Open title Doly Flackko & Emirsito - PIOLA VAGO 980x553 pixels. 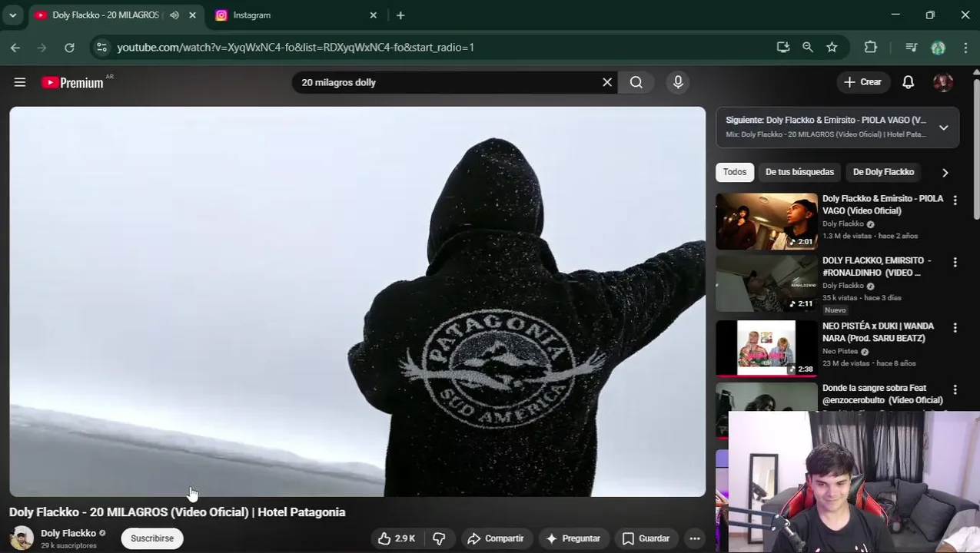coord(882,204)
